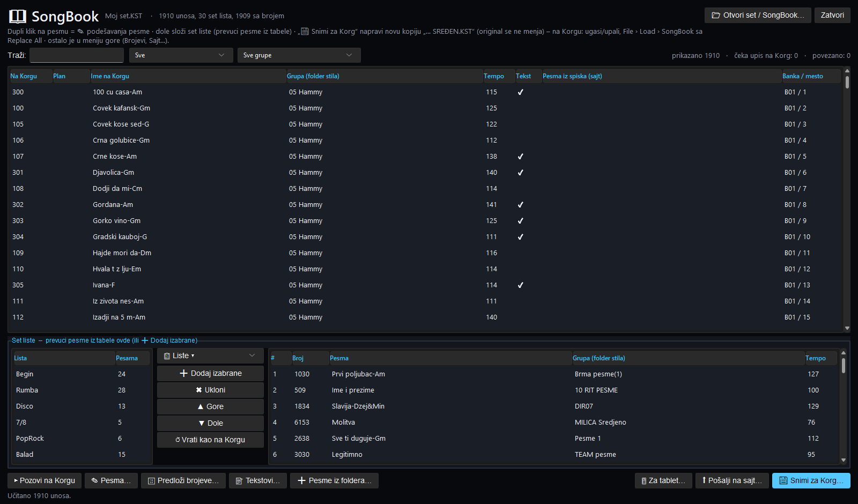Click the Dodaj izabrane link in Set liste header
This screenshot has height=504, width=858.
(169, 340)
